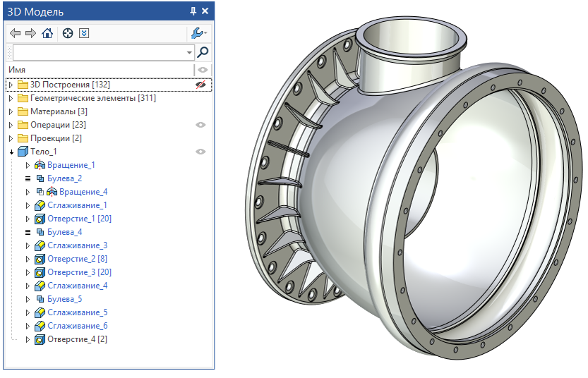The width and height of the screenshot is (588, 378).
Task: Click the Отверстие_1 hole icon
Action: [40, 219]
